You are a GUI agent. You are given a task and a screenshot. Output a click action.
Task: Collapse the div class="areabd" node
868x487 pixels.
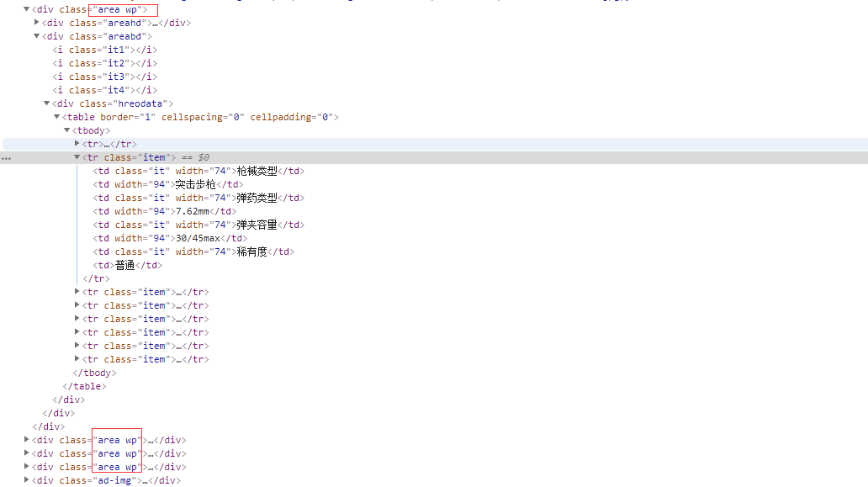pos(36,36)
